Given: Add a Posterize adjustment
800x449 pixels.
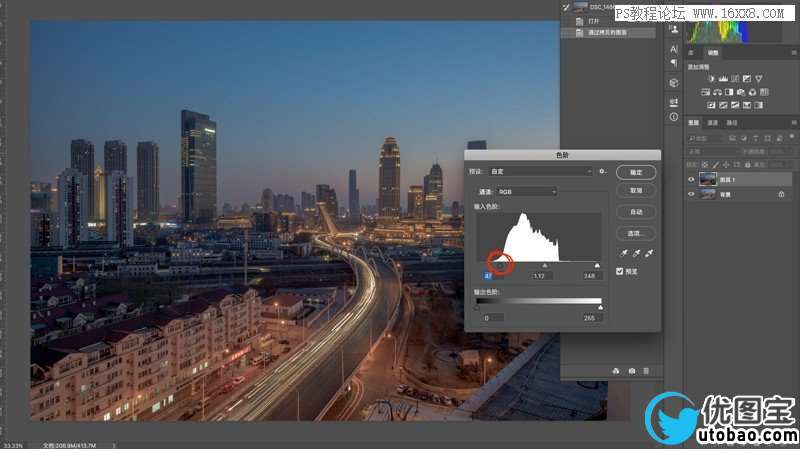Looking at the screenshot, I should click(723, 105).
